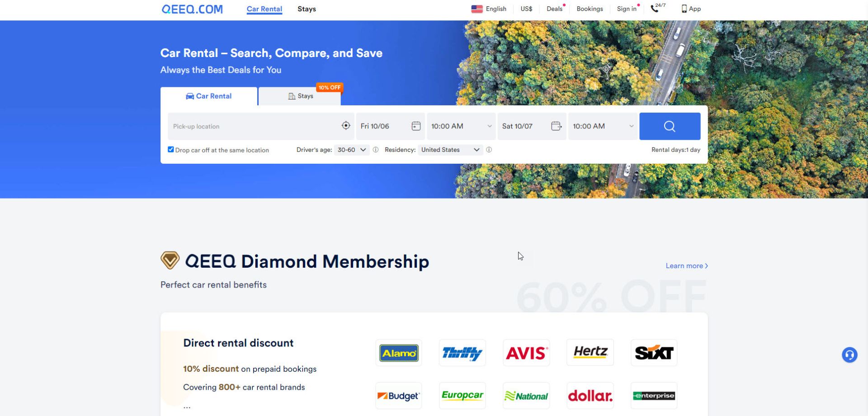This screenshot has width=868, height=416.
Task: Click the blue search magnifier button
Action: 670,126
